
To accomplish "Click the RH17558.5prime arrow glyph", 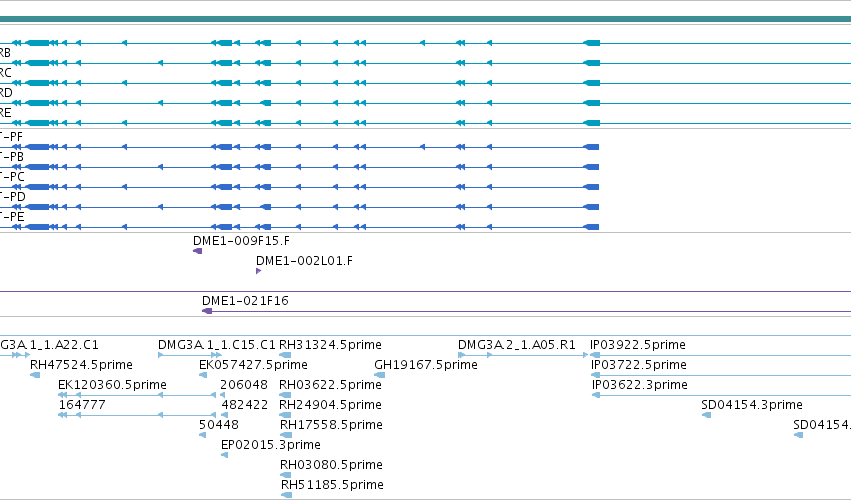I will point(286,435).
